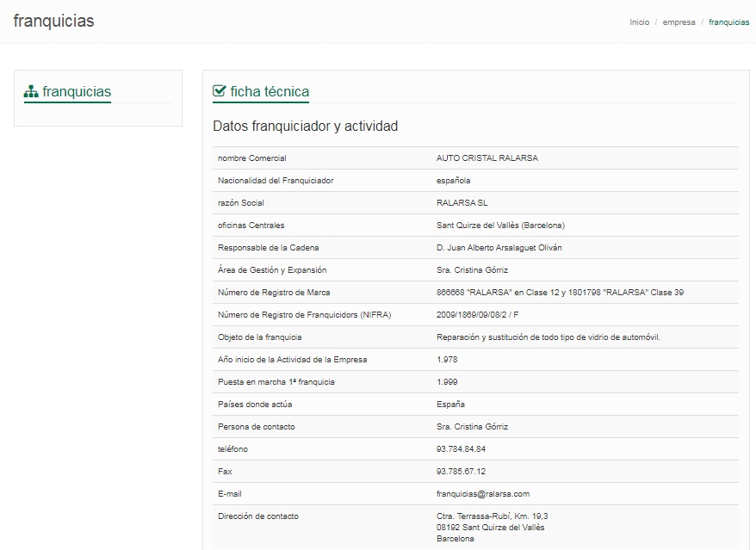Click the heading 'Datos franquiciador y actividad'

305,127
